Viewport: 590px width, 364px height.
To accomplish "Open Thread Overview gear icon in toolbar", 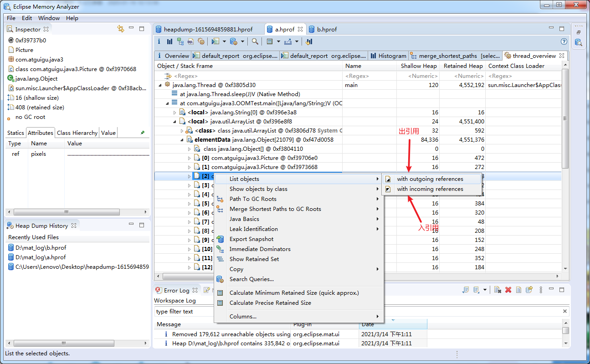I will click(x=201, y=41).
